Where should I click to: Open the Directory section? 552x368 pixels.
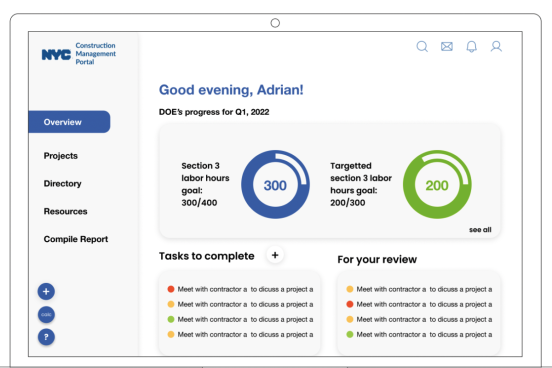pos(62,183)
